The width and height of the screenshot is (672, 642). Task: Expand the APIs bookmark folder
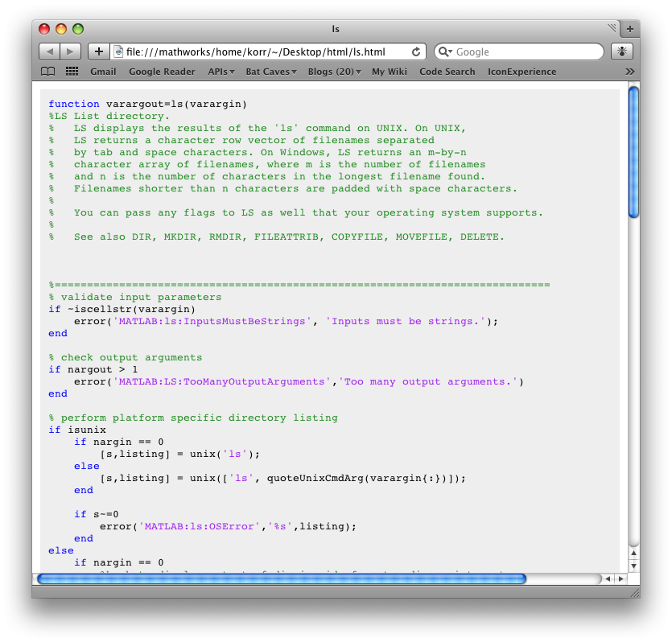(221, 72)
